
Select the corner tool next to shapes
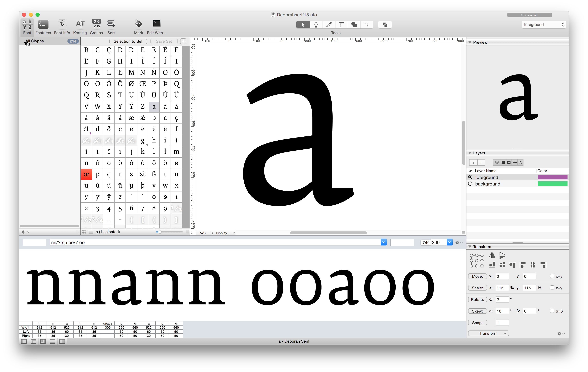point(367,25)
